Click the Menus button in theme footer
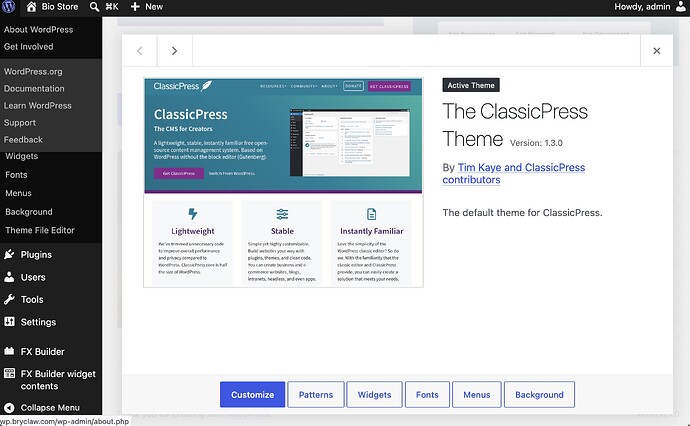This screenshot has width=690, height=426. pos(477,394)
